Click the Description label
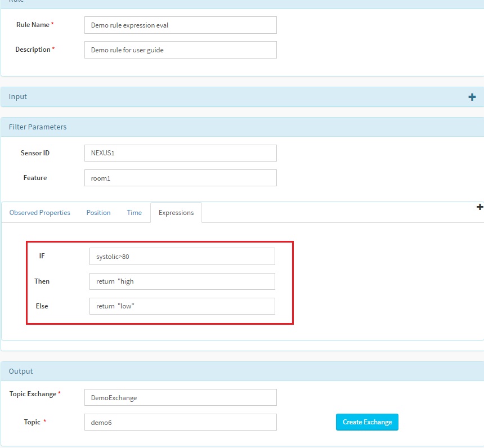 click(x=33, y=50)
